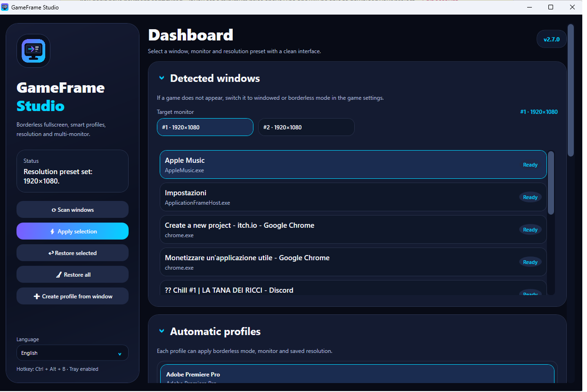
Task: Maximize the GameFrame Studio window
Action: click(551, 7)
